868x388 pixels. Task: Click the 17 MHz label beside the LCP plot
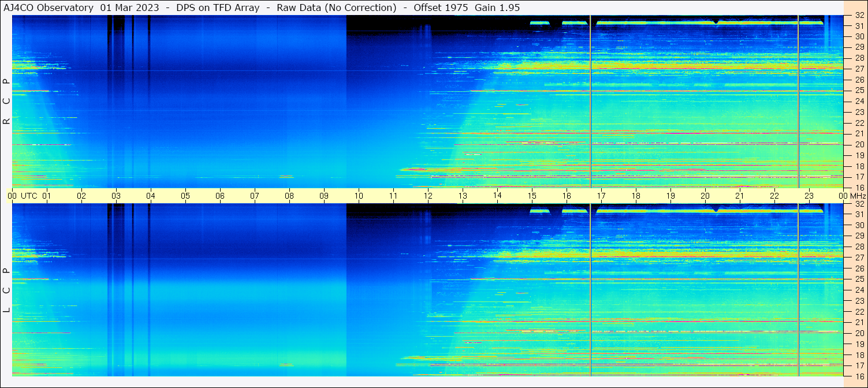[859, 365]
